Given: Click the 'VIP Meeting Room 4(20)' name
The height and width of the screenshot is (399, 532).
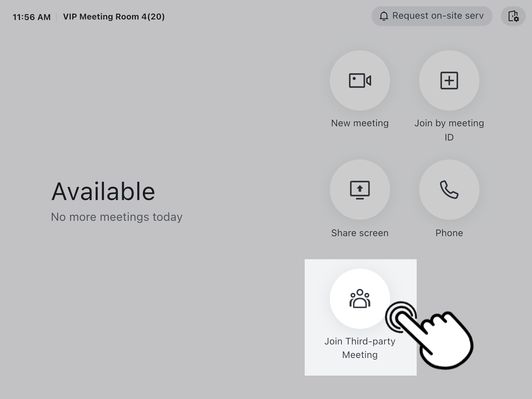Looking at the screenshot, I should pyautogui.click(x=114, y=17).
